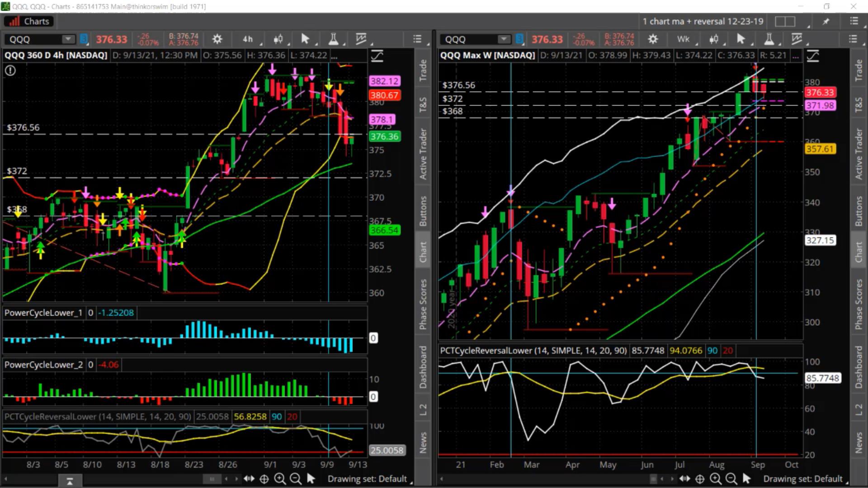868x488 pixels.
Task: Open Active Trader tab on left chart
Action: [423, 154]
